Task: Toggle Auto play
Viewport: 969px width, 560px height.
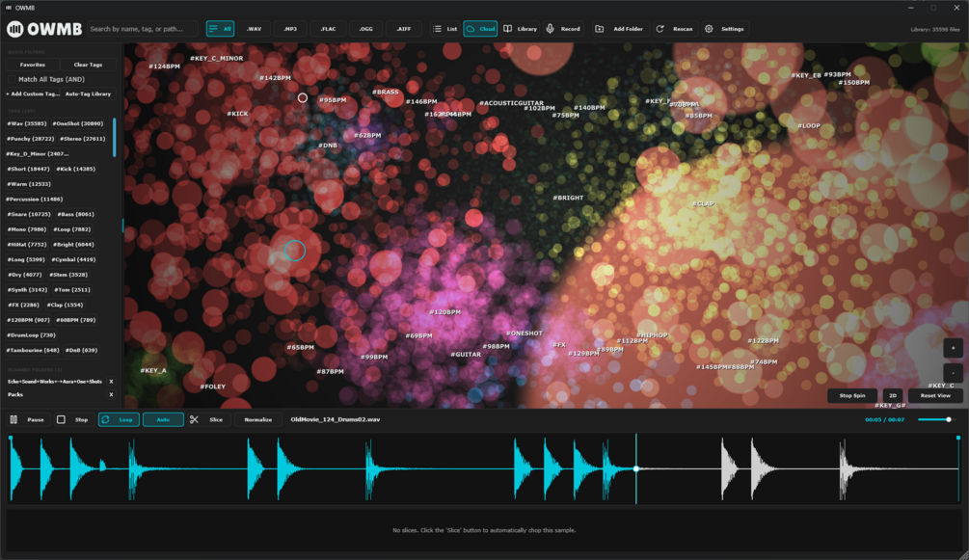Action: 163,419
